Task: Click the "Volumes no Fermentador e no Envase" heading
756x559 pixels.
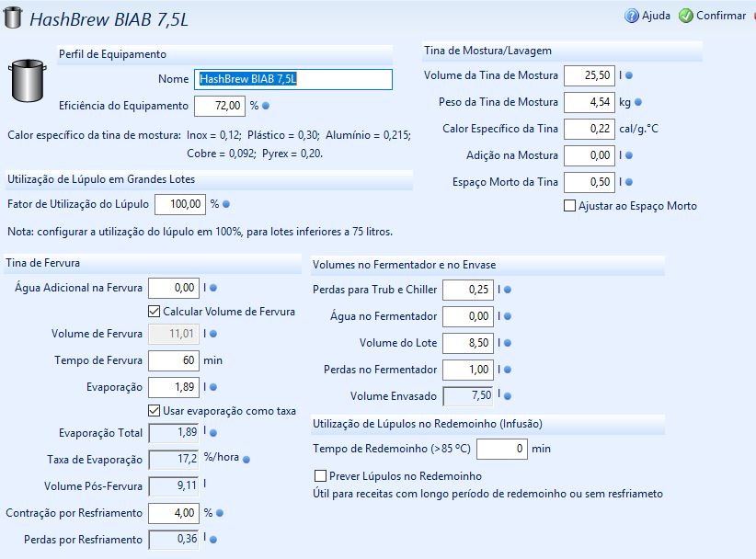Action: [x=404, y=265]
